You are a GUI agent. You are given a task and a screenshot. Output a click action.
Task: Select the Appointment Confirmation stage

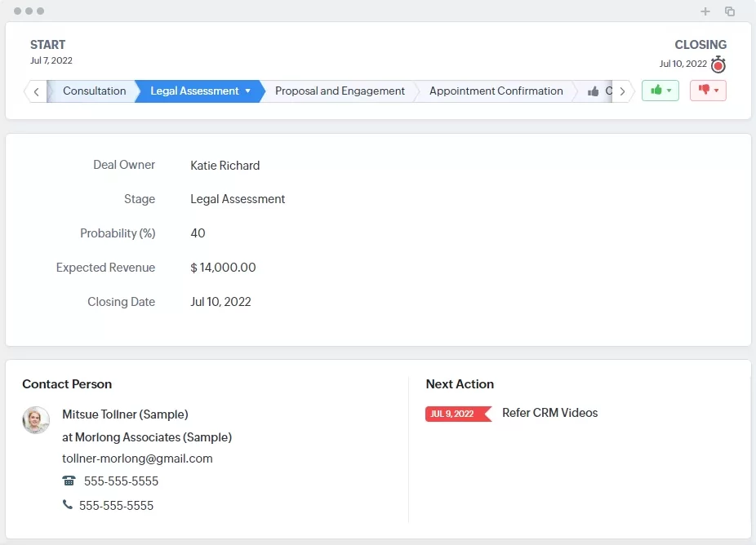click(x=496, y=91)
